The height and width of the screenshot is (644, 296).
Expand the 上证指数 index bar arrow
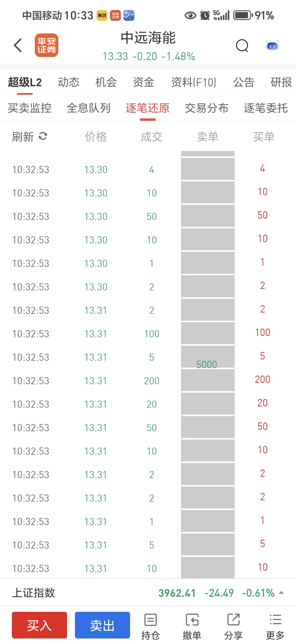281,593
